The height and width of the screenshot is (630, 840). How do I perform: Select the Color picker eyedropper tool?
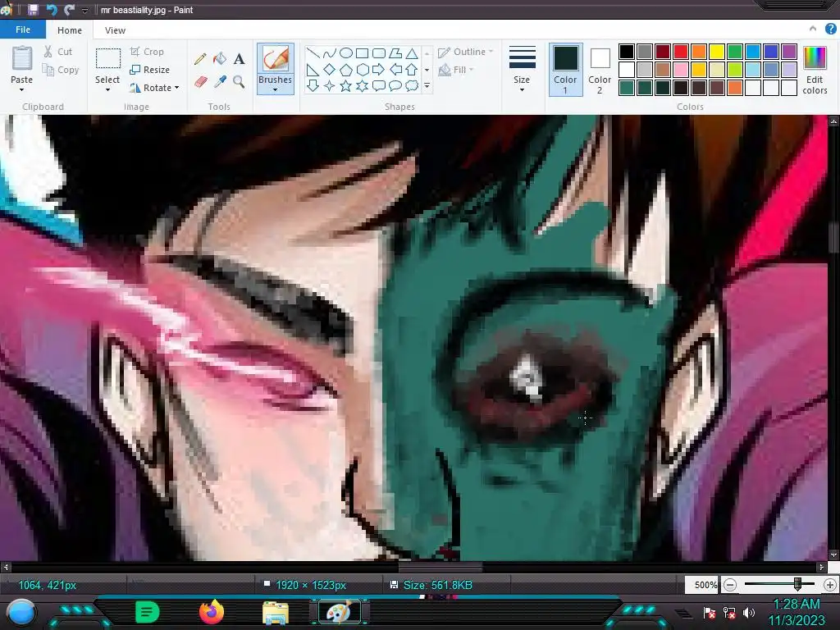[220, 81]
